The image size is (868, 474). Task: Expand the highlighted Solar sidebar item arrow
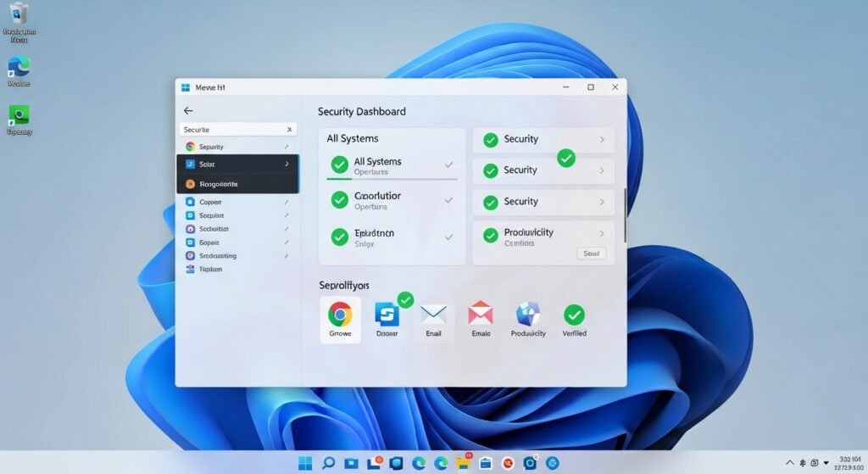click(287, 164)
